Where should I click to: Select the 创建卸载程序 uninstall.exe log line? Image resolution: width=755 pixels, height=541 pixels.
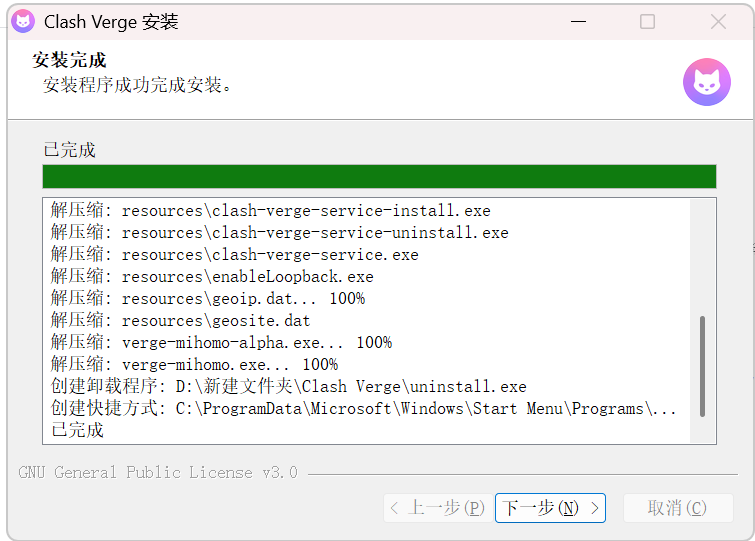[288, 386]
